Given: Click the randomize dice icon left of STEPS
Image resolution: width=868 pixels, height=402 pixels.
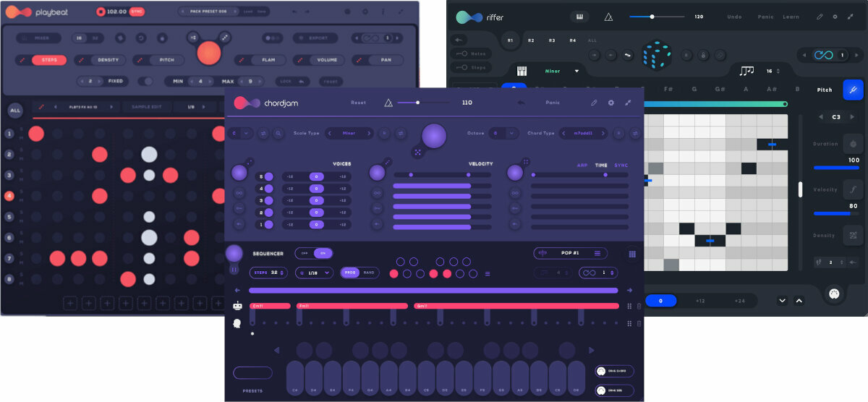Looking at the screenshot, I should 22,60.
